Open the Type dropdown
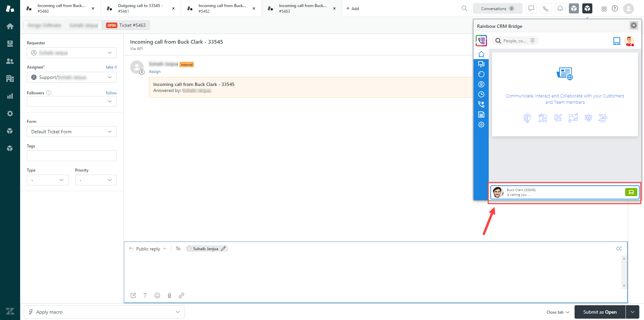The image size is (644, 320). click(x=48, y=180)
